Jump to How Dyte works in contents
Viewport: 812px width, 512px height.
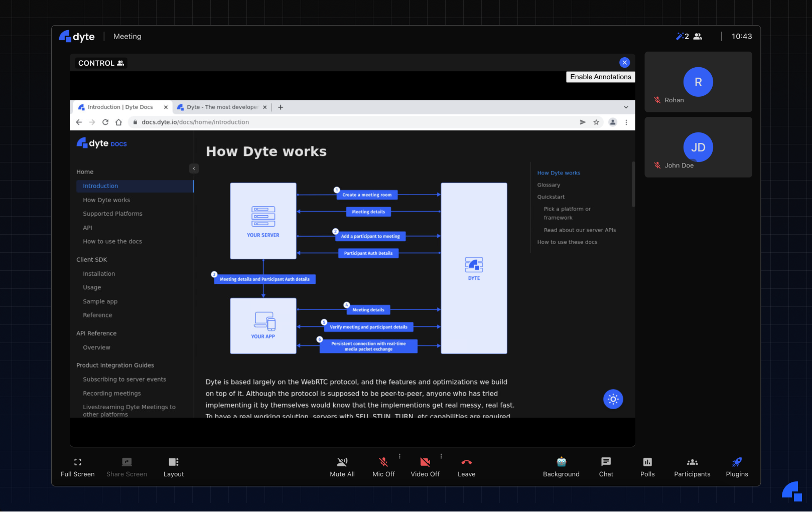pyautogui.click(x=559, y=173)
